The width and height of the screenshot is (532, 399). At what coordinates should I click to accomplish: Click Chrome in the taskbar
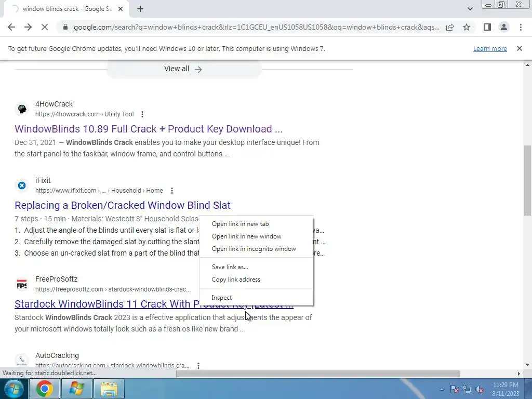click(45, 389)
